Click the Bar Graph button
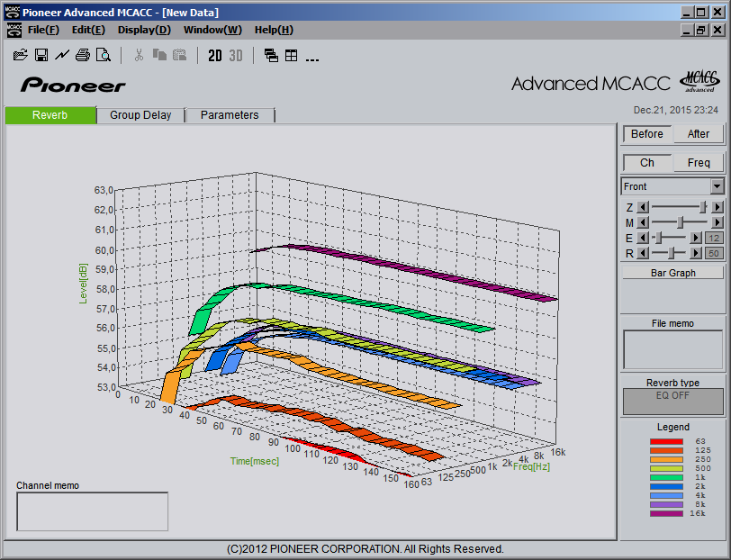Viewport: 731px width, 560px height. click(672, 273)
